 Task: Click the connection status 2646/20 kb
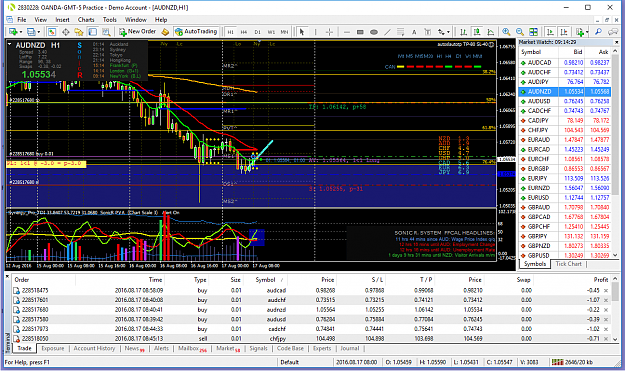[x=572, y=362]
